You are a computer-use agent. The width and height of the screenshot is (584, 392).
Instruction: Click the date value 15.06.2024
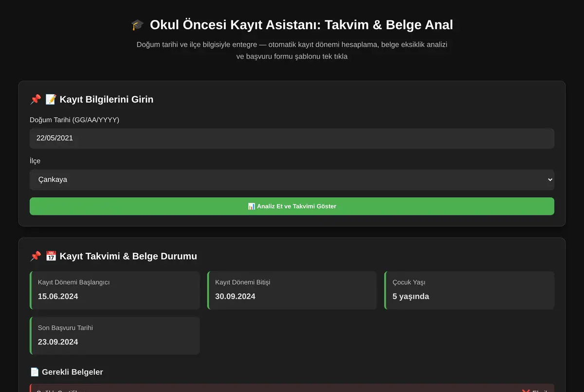(58, 296)
